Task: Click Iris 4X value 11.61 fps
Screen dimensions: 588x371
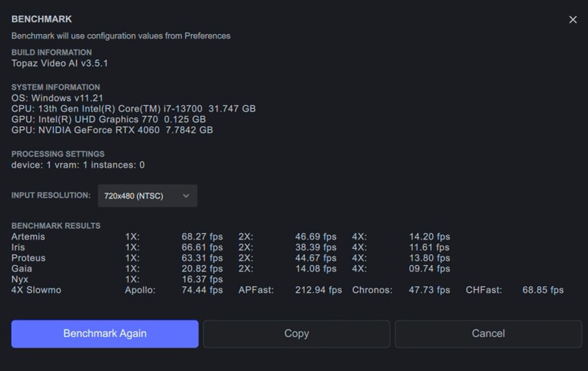Action: (429, 247)
